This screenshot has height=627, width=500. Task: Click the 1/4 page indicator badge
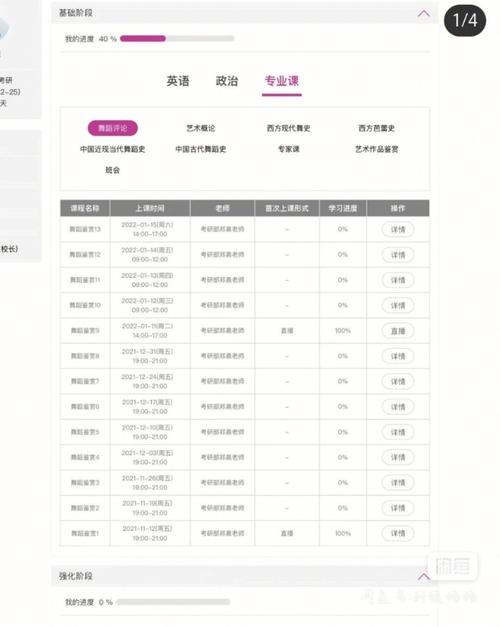pyautogui.click(x=465, y=20)
